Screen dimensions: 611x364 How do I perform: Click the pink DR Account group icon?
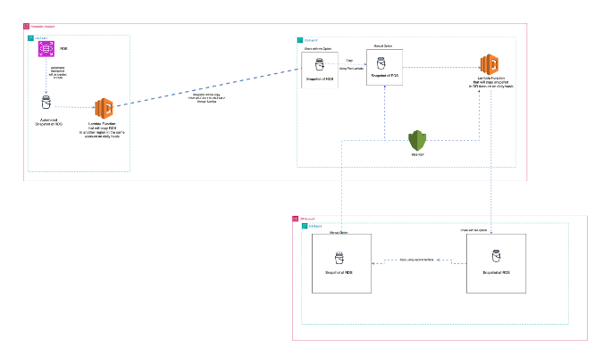296,219
